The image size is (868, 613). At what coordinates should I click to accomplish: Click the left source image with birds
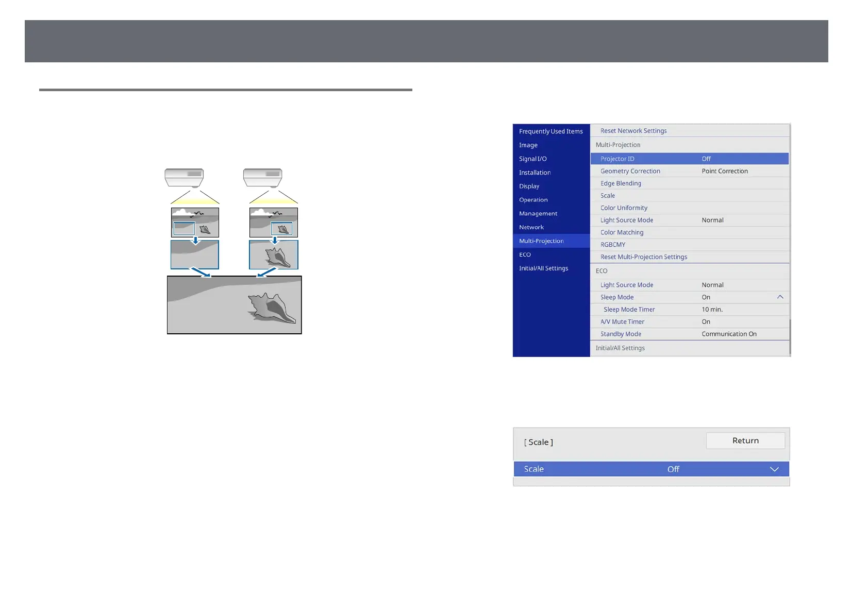195,223
